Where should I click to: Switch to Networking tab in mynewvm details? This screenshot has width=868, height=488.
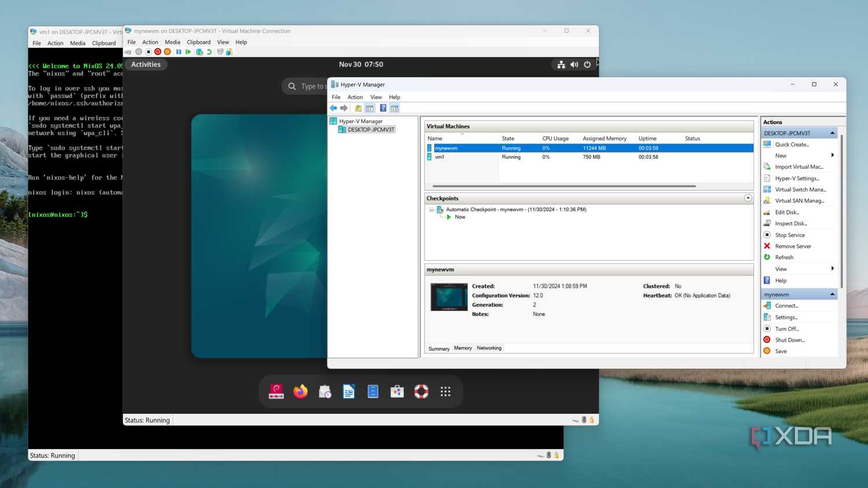489,348
